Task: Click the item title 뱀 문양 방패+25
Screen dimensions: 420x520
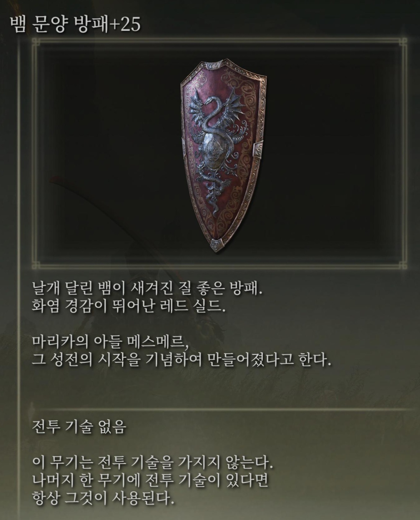Action: 75,24
